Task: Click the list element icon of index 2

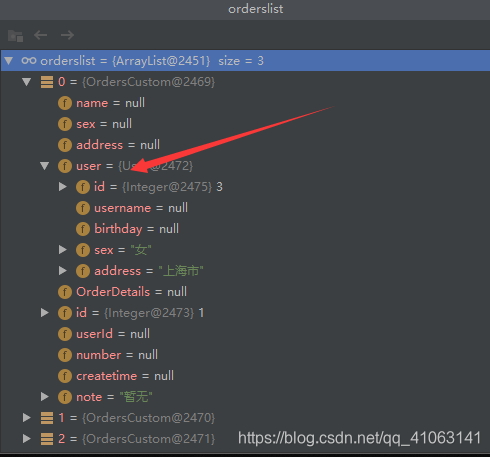Action: pyautogui.click(x=47, y=439)
